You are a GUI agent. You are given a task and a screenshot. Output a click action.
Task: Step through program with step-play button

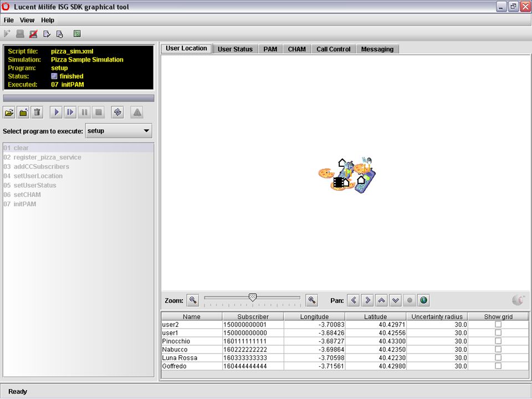(70, 112)
